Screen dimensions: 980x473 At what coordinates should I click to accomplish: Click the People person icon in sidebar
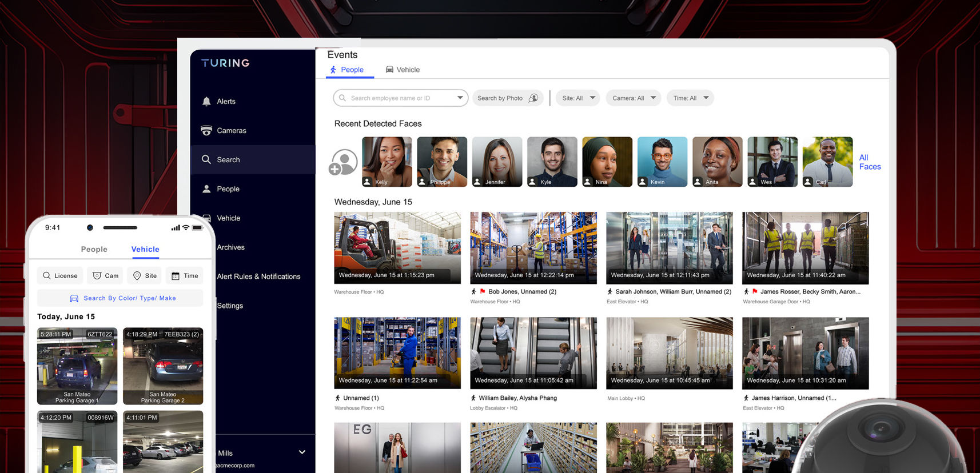206,189
